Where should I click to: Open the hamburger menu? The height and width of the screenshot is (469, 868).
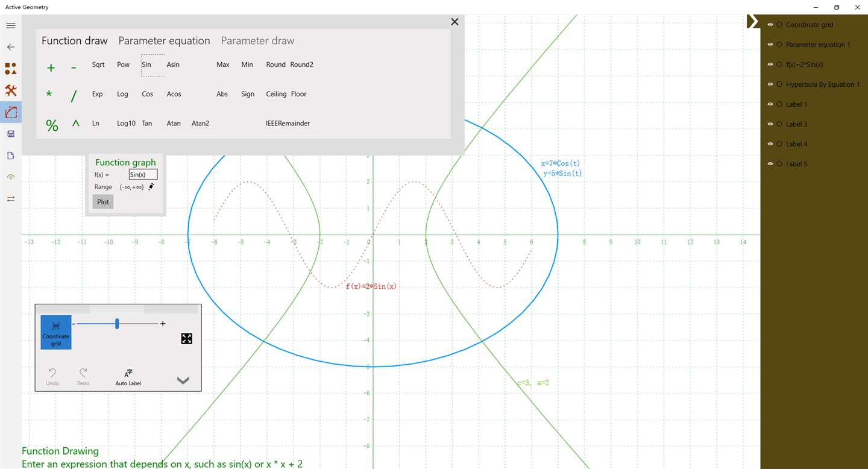coord(11,25)
